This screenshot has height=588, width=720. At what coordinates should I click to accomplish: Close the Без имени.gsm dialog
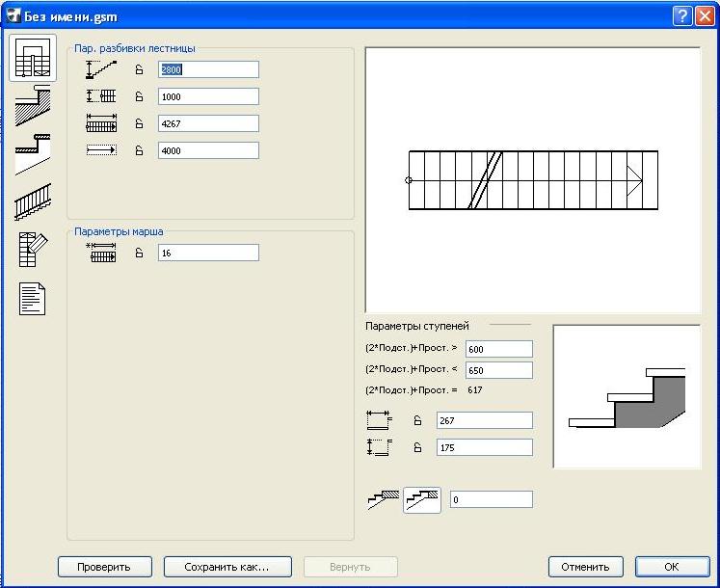tap(705, 16)
